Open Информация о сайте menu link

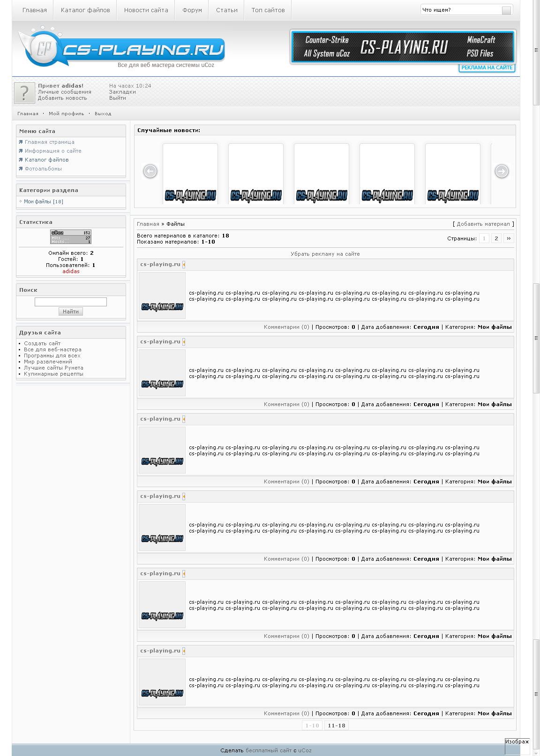[x=53, y=151]
